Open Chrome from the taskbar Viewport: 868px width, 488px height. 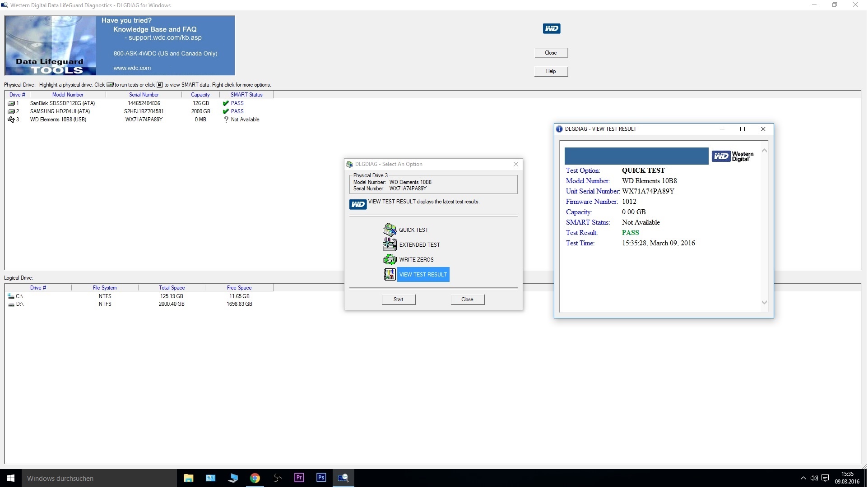tap(255, 479)
